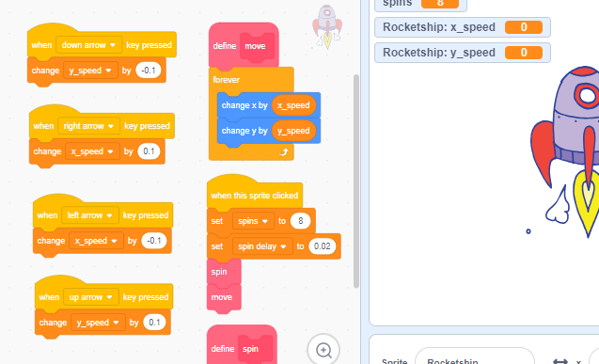Viewport: 599px width, 364px height.
Task: Click the rocketship sprite on the stage
Action: [x=565, y=150]
